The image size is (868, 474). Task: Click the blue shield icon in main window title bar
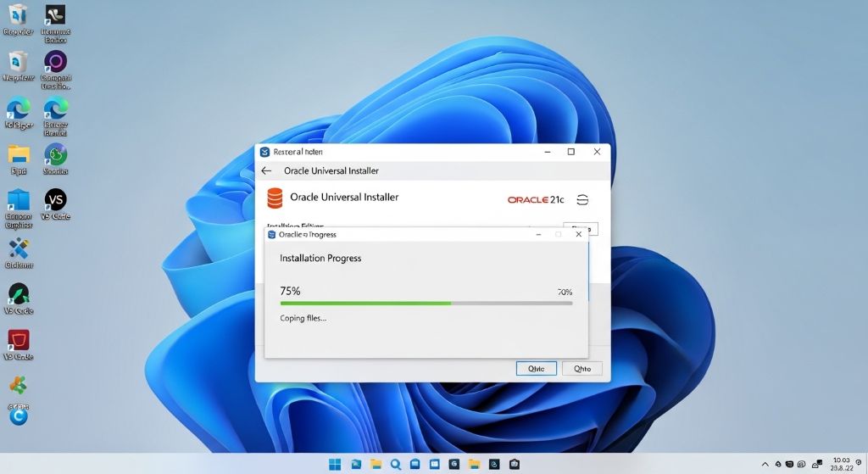[x=265, y=152]
